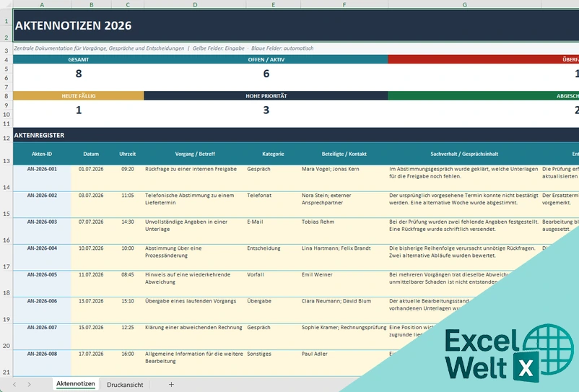
Task: Add a new sheet with plus icon
Action: 171,385
